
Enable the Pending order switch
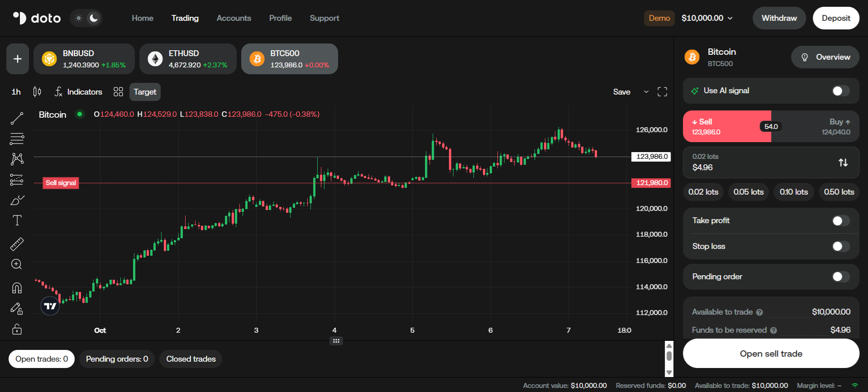840,277
